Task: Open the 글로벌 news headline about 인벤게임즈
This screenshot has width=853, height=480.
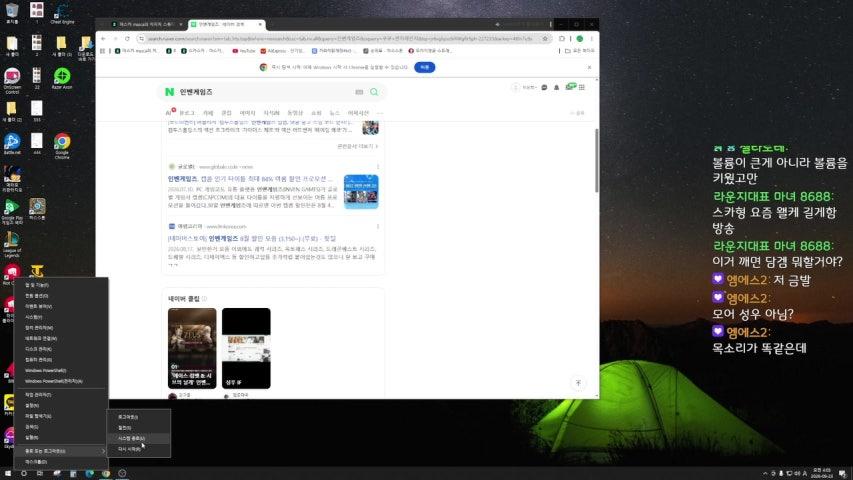Action: point(250,179)
